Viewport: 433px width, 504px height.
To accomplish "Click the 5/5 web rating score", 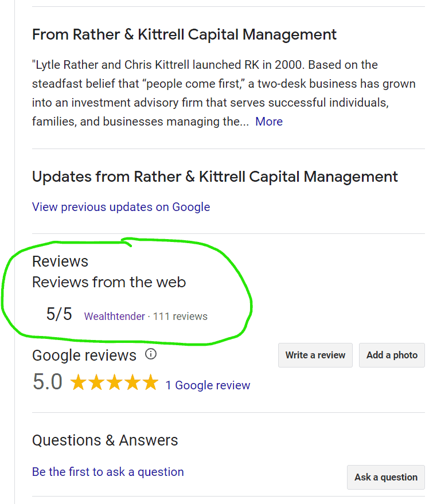I will point(59,314).
